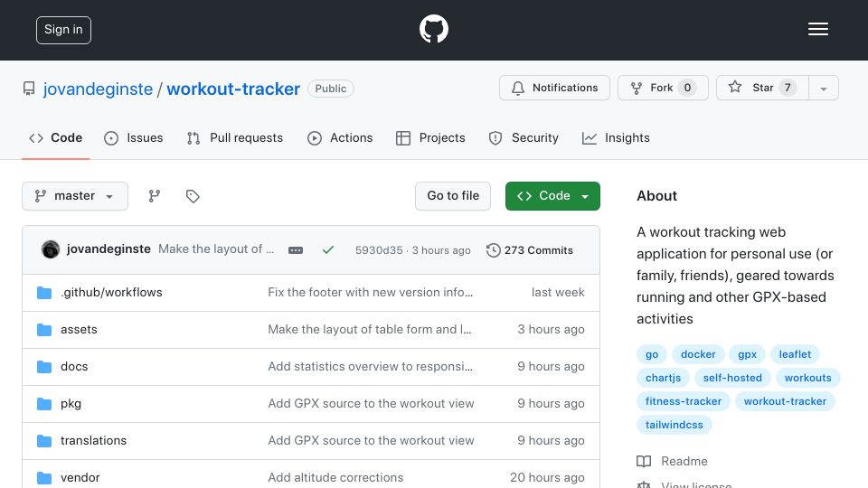The width and height of the screenshot is (868, 488).
Task: Switch to the Code tab
Action: coord(55,137)
